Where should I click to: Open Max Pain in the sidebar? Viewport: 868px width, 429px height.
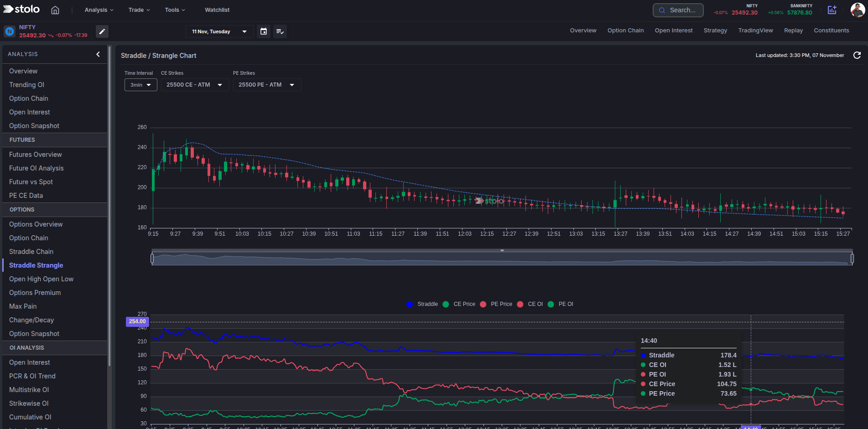click(x=23, y=306)
